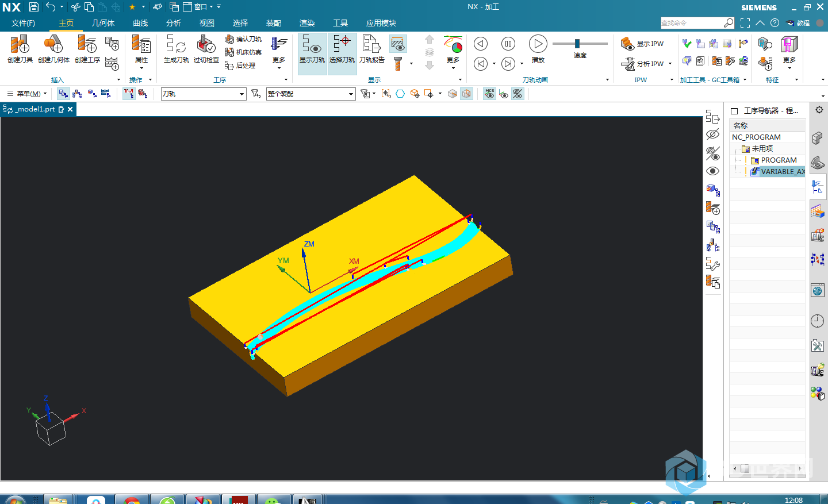The height and width of the screenshot is (504, 828).
Task: Switch to 应用模块 ribbon tab
Action: click(381, 23)
